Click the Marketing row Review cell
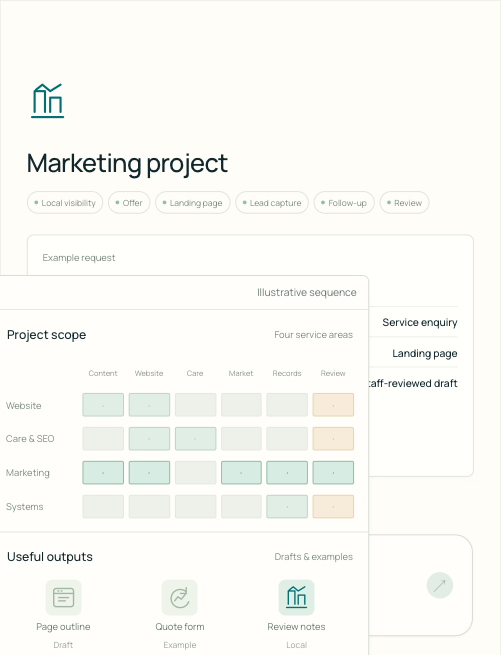Screen dimensions: 501x655 (x=333, y=472)
